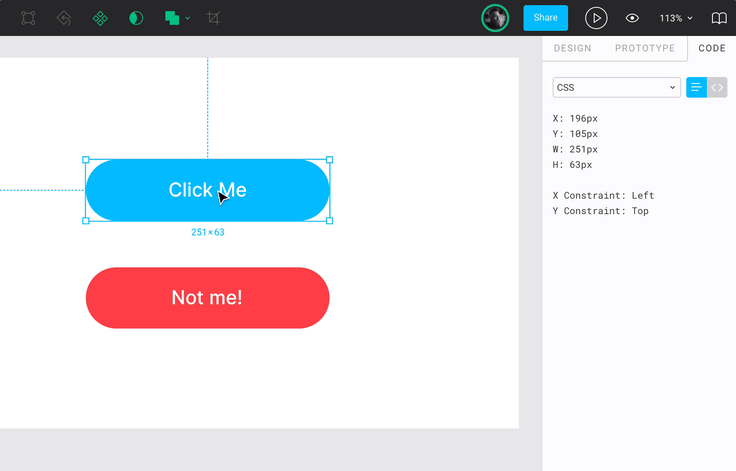736x471 pixels.
Task: Open the CSS language dropdown
Action: [x=616, y=88]
